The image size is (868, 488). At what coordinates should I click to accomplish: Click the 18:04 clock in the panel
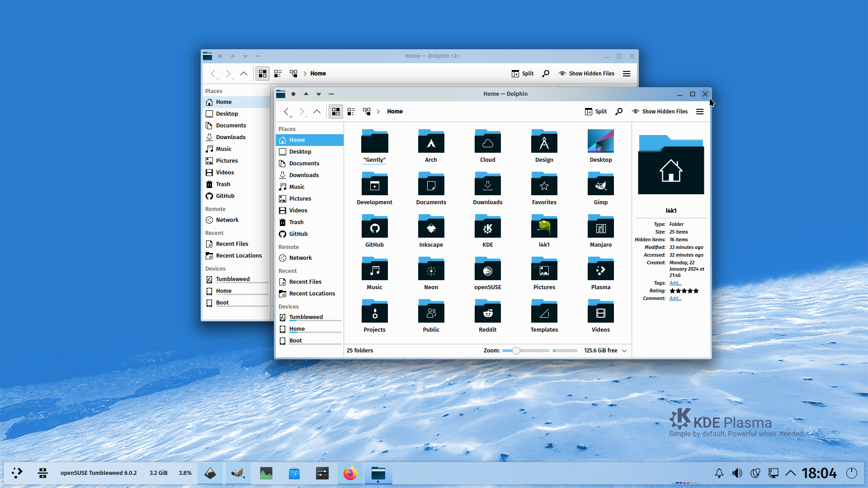pyautogui.click(x=819, y=473)
